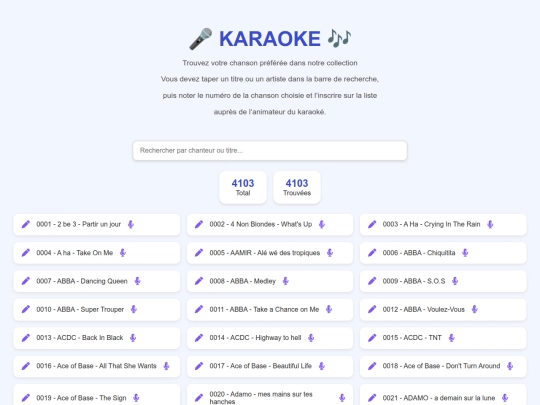Select song 0013 ACDC Back In Black
The image size is (540, 405).
click(96, 338)
